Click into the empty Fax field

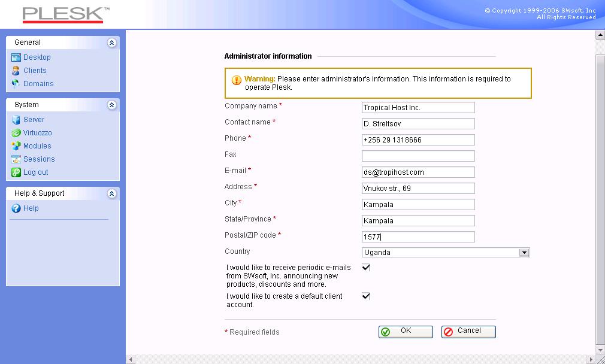pyautogui.click(x=418, y=156)
